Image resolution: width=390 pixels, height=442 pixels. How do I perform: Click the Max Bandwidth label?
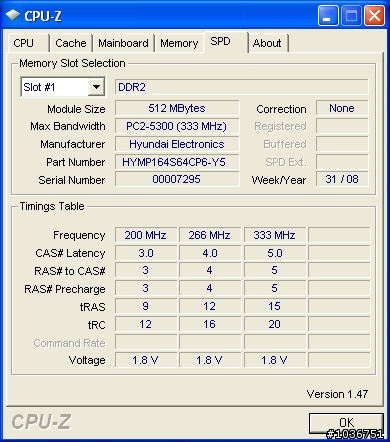coord(68,126)
